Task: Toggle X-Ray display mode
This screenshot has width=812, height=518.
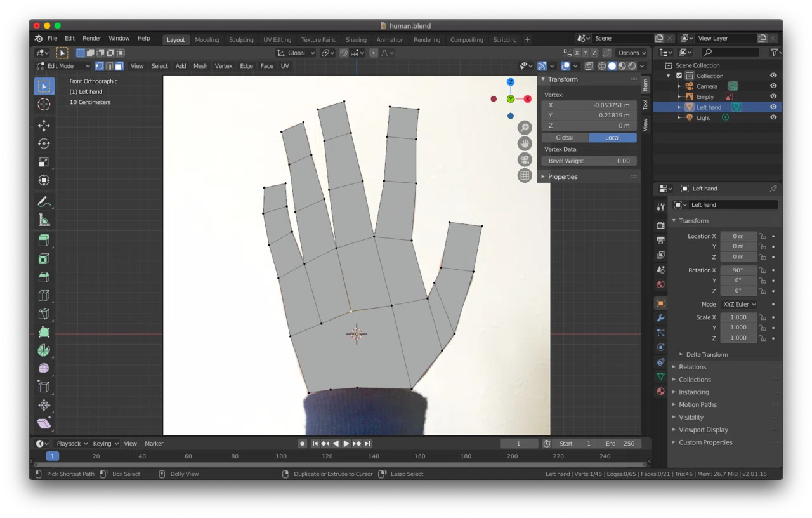Action: pos(589,66)
